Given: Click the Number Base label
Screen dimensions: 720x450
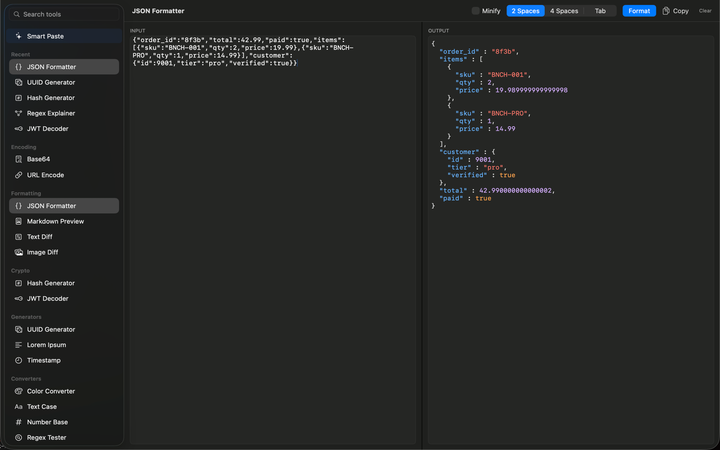Looking at the screenshot, I should coord(47,422).
